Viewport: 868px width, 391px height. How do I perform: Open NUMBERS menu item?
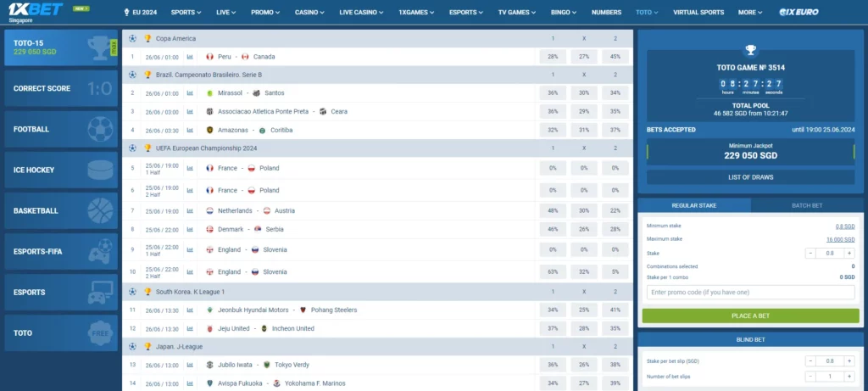pos(606,12)
